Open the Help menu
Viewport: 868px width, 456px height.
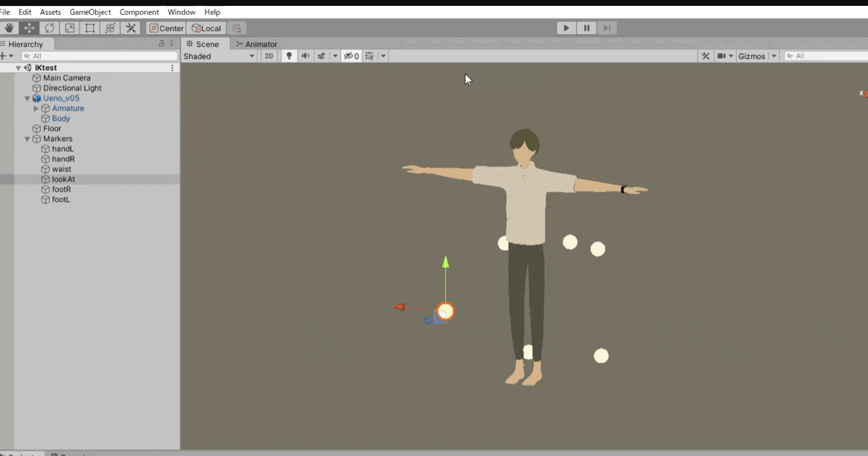point(212,12)
